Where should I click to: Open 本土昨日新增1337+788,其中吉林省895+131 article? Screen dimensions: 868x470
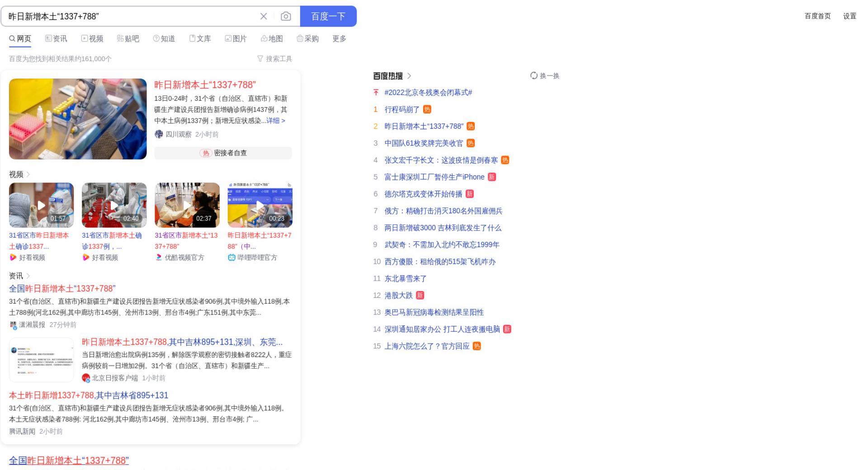pos(89,395)
